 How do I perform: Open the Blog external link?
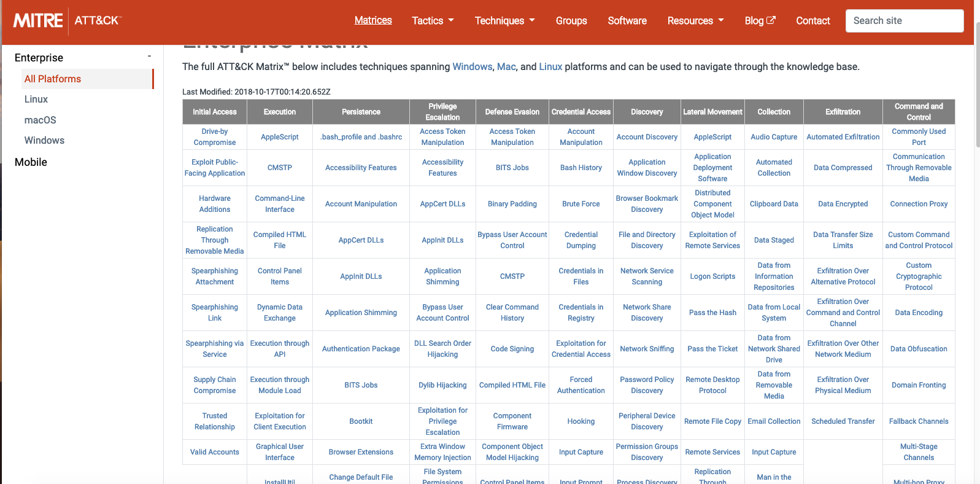760,21
